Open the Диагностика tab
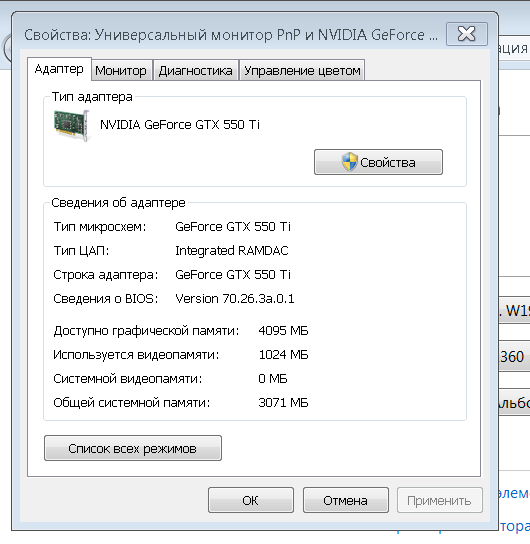 196,70
